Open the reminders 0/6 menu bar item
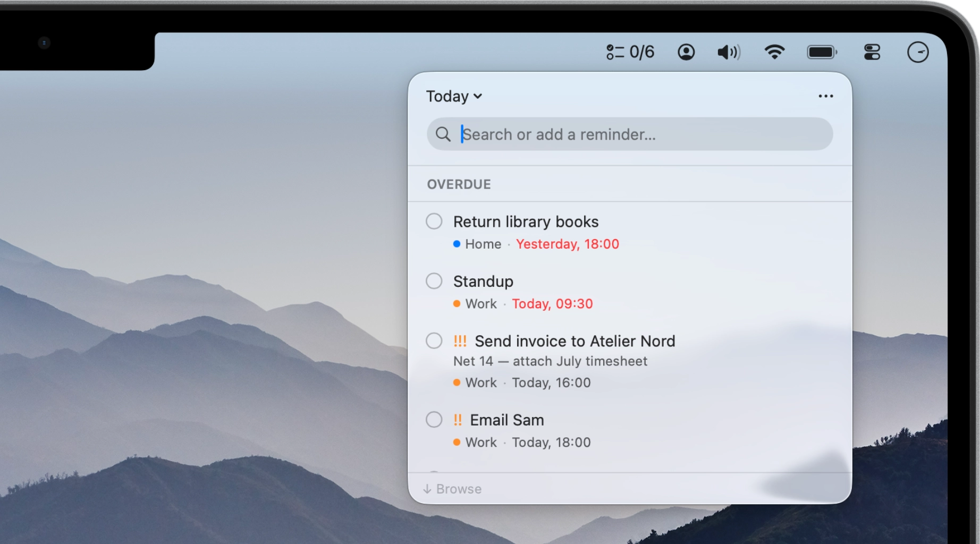Viewport: 980px width, 544px height. point(630,52)
